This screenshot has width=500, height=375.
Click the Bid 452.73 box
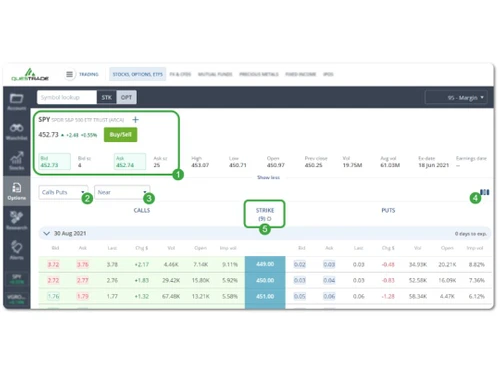coord(54,162)
